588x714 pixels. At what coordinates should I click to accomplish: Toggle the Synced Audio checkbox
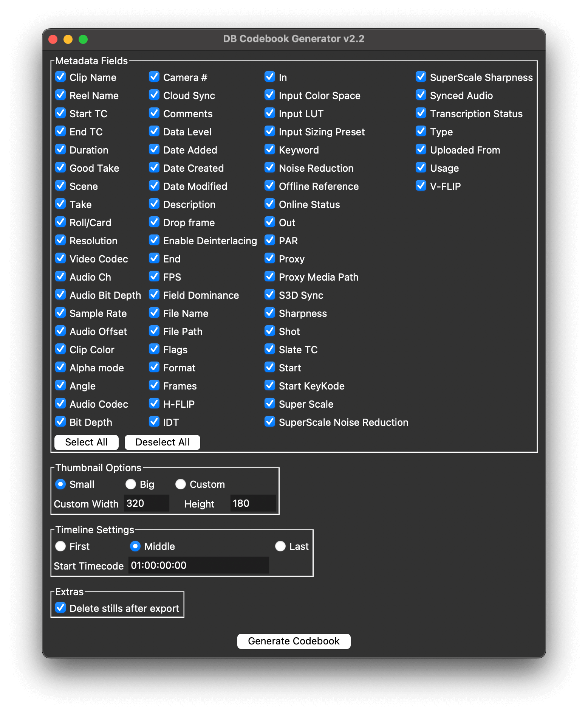click(421, 95)
